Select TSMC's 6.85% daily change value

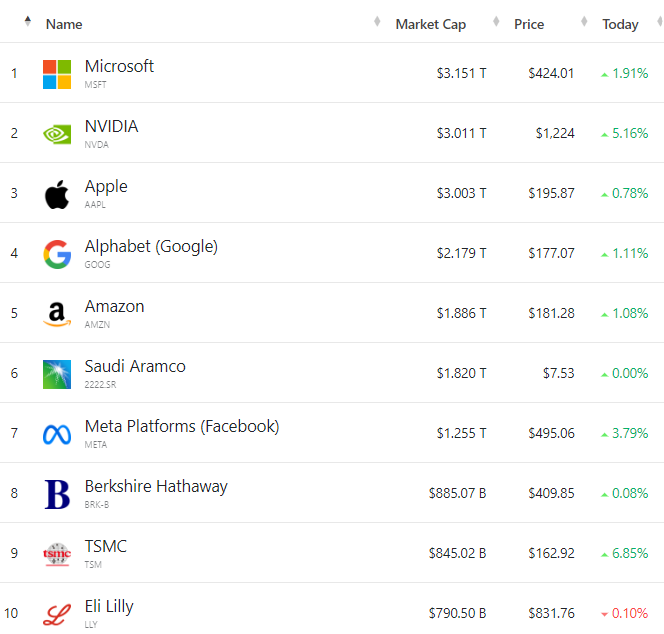pos(629,553)
